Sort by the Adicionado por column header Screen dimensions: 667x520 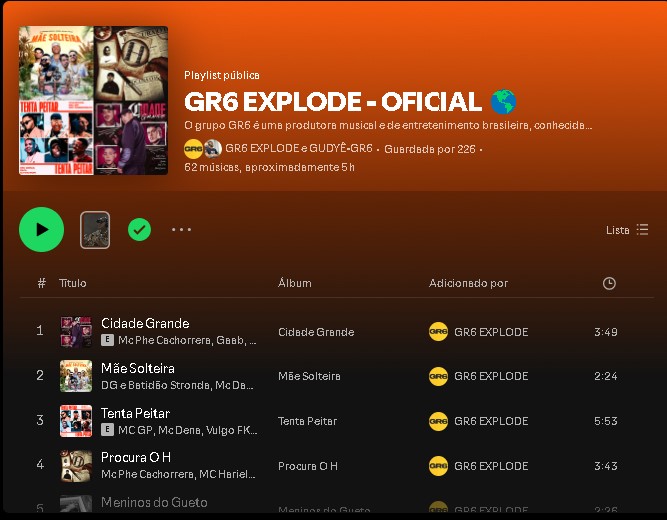click(468, 283)
